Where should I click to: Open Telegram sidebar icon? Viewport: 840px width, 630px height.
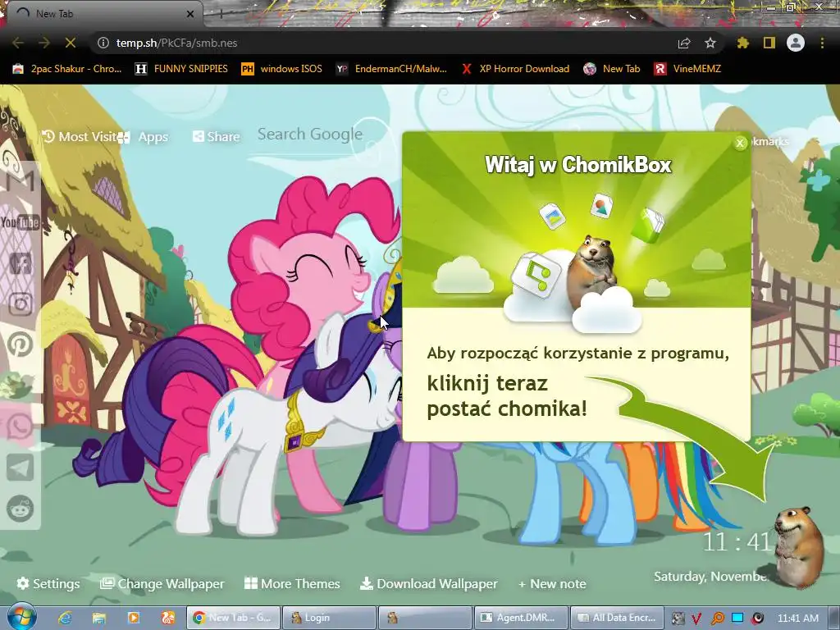(x=21, y=468)
